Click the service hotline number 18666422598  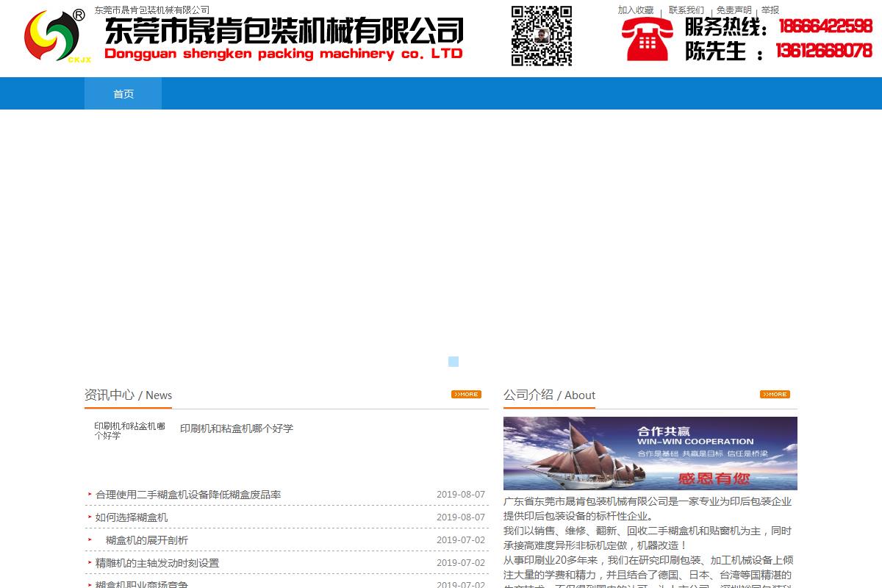click(x=825, y=26)
